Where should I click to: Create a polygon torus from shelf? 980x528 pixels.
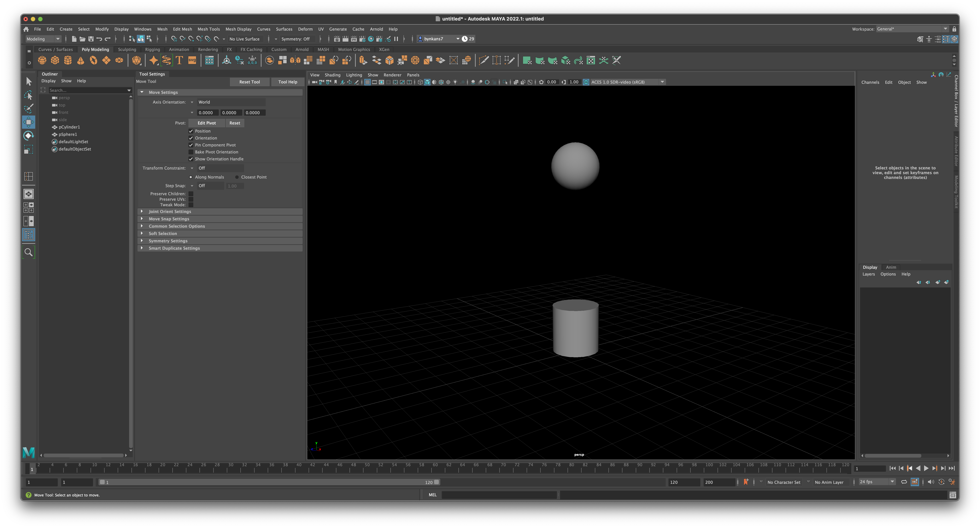point(94,60)
